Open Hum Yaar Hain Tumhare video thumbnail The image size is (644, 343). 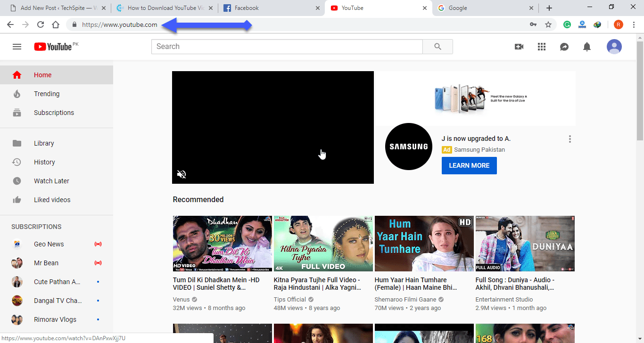pyautogui.click(x=424, y=244)
